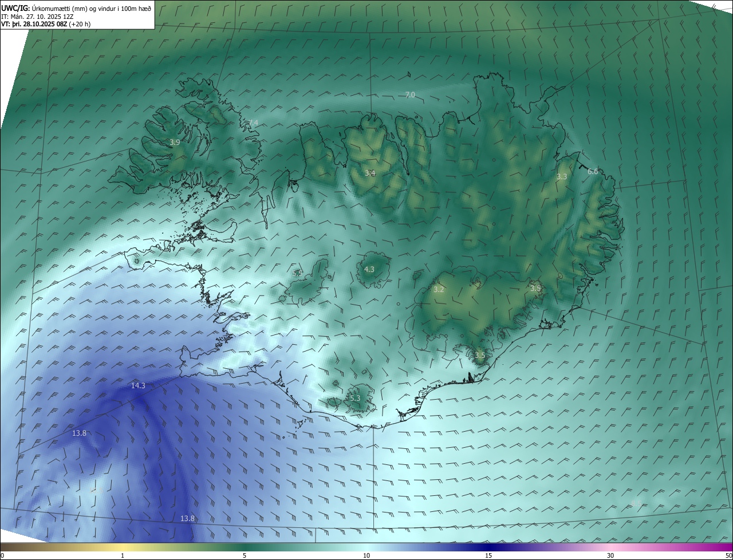Click the legend tick label 5
Screen dimensions: 733x560
[x=245, y=555]
